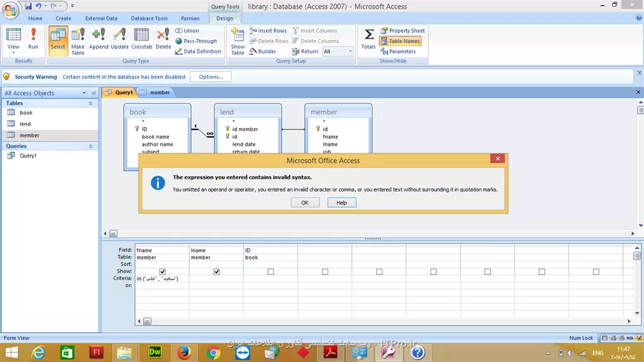
Task: Check Show box in seventh grid column
Action: [487, 271]
